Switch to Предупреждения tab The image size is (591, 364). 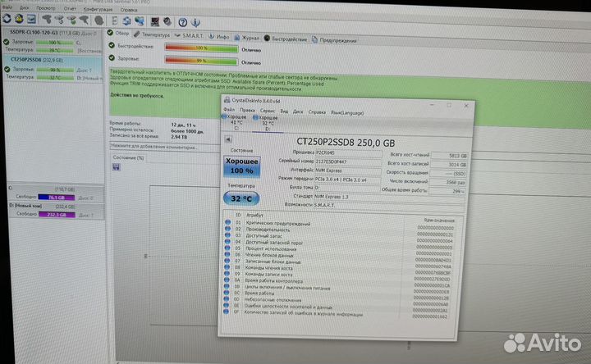[334, 40]
